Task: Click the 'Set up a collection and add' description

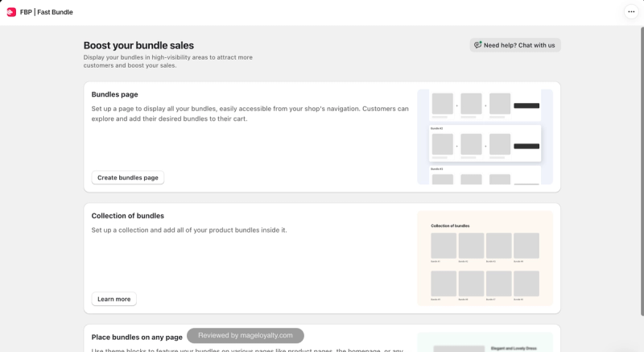Action: click(189, 230)
